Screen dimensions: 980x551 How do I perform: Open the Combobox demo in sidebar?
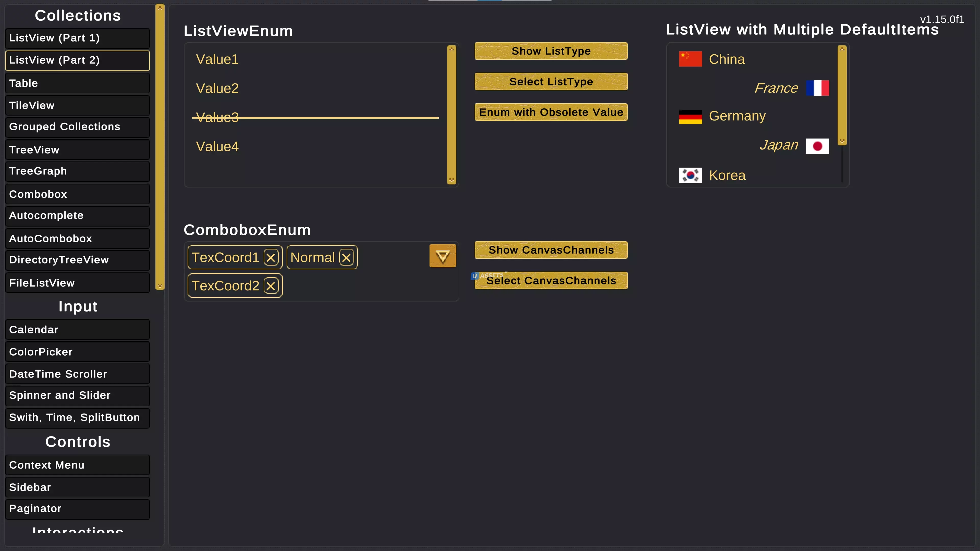(x=78, y=194)
